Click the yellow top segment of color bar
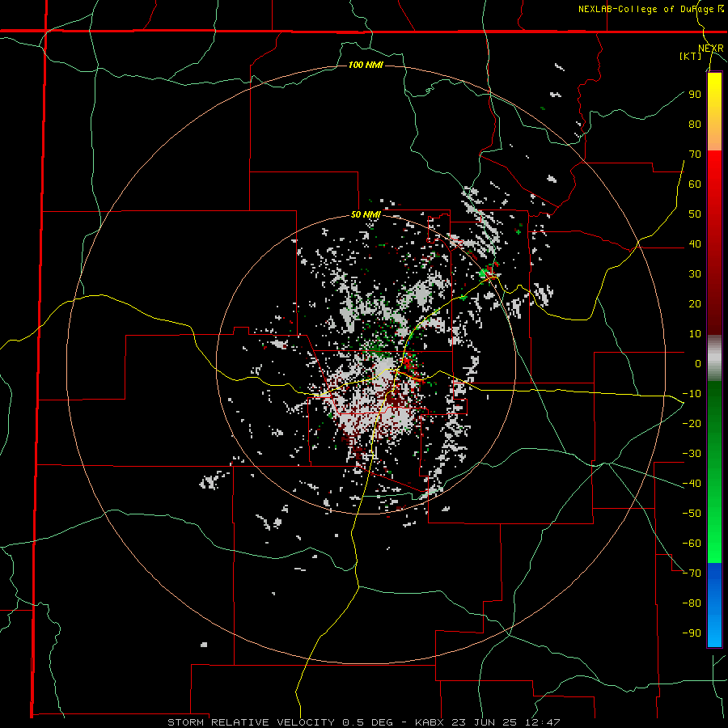This screenshot has width=728, height=728. pyautogui.click(x=714, y=112)
